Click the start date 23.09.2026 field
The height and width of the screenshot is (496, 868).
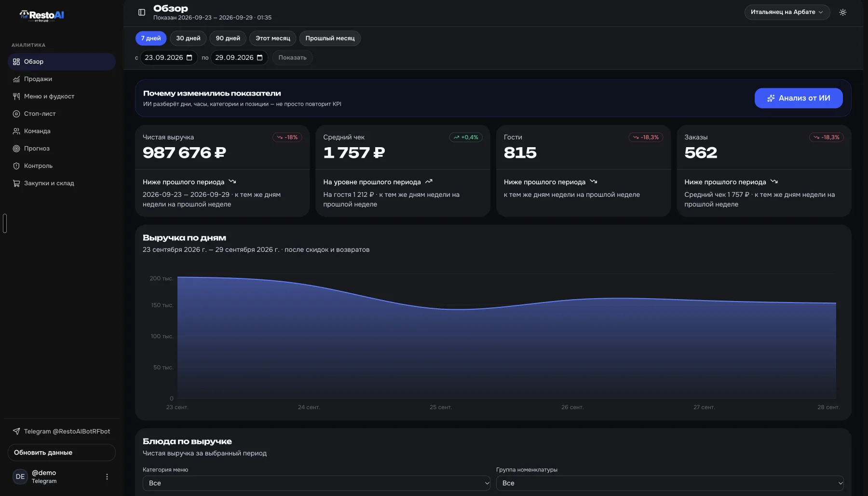click(x=169, y=57)
